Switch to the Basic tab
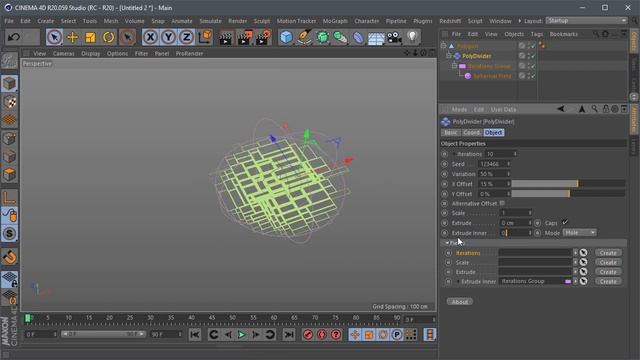This screenshot has width=640, height=360. click(x=451, y=133)
